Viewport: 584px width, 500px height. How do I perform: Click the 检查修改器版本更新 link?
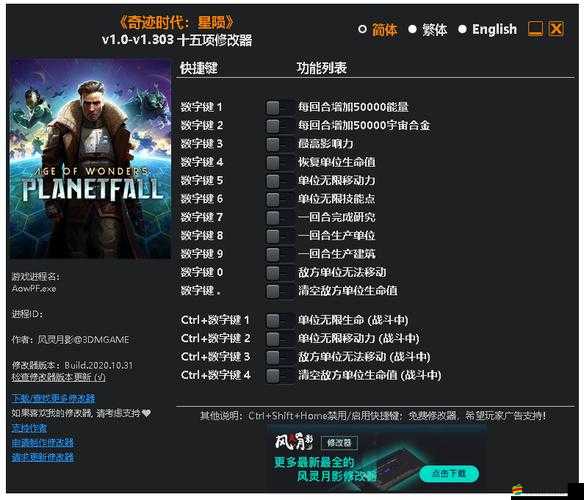coord(58,377)
